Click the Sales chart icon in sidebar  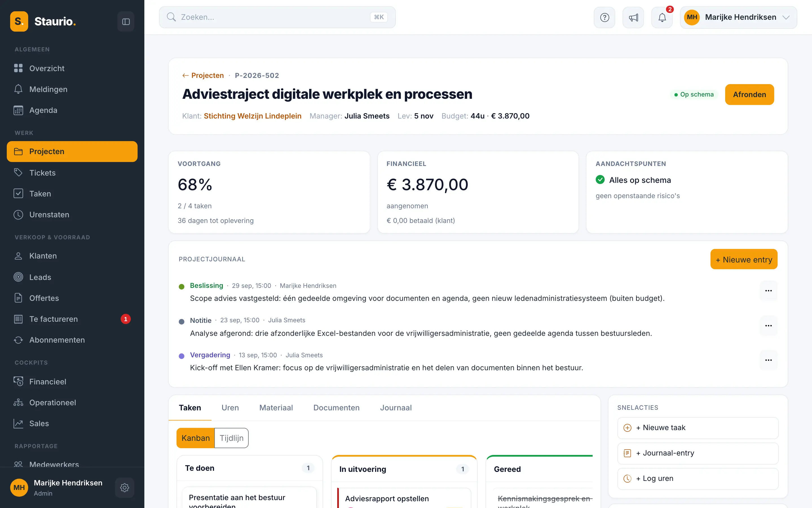pyautogui.click(x=18, y=424)
